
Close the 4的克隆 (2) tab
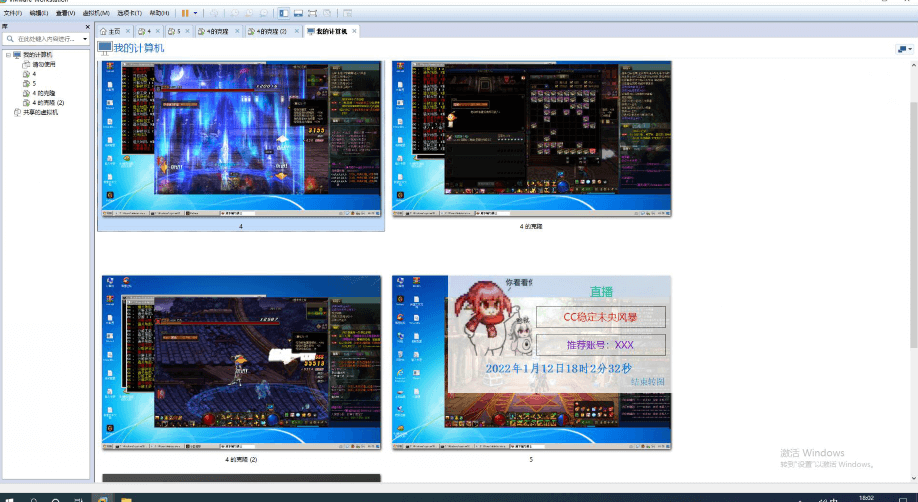(296, 31)
